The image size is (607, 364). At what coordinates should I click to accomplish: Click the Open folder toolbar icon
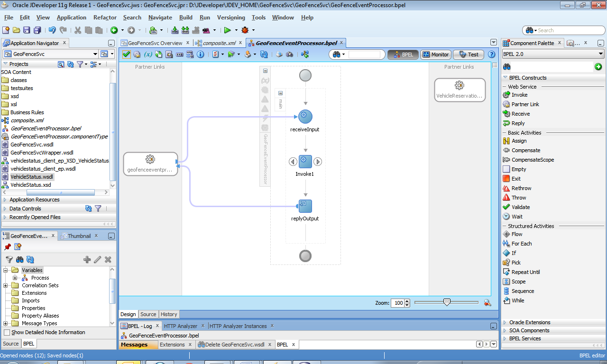coord(17,30)
